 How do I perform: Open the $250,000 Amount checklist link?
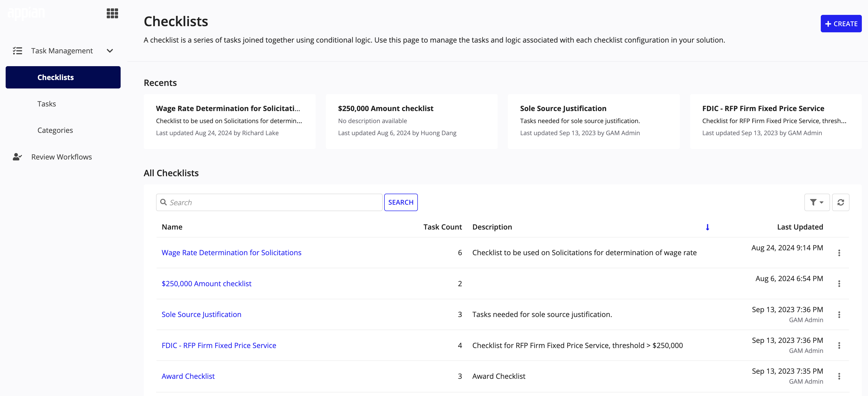click(x=207, y=284)
